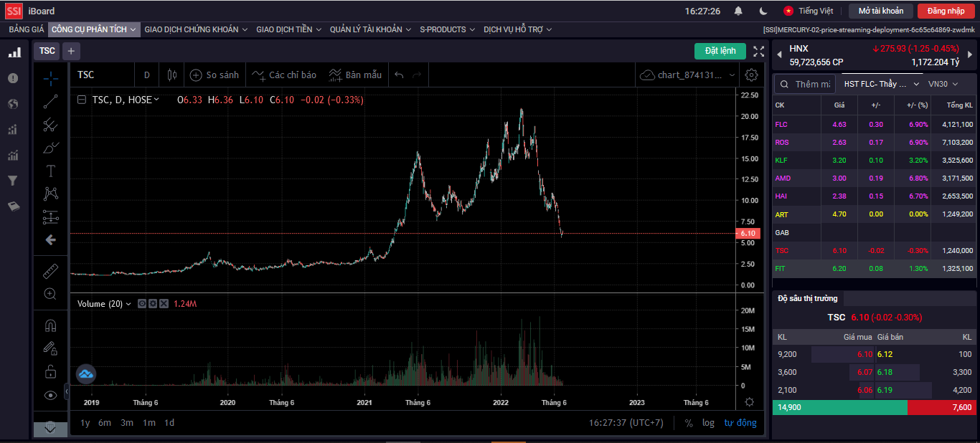
Task: Show previous index with left arrow
Action: pyautogui.click(x=779, y=54)
